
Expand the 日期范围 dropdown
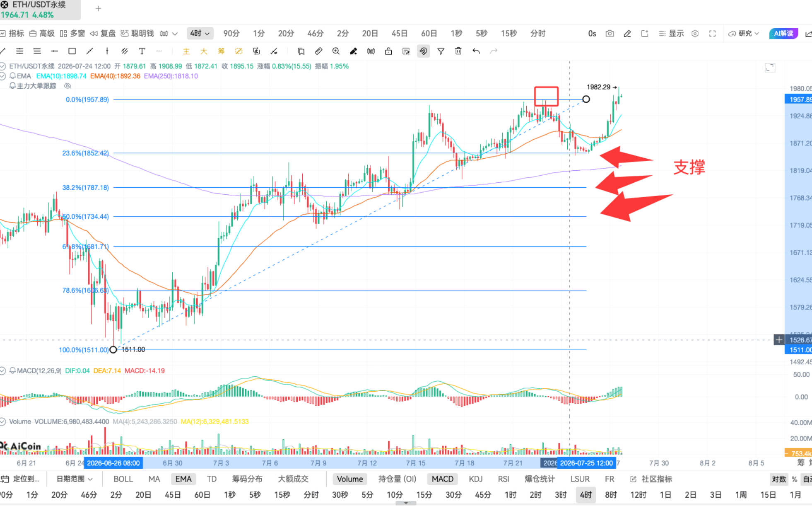[75, 479]
